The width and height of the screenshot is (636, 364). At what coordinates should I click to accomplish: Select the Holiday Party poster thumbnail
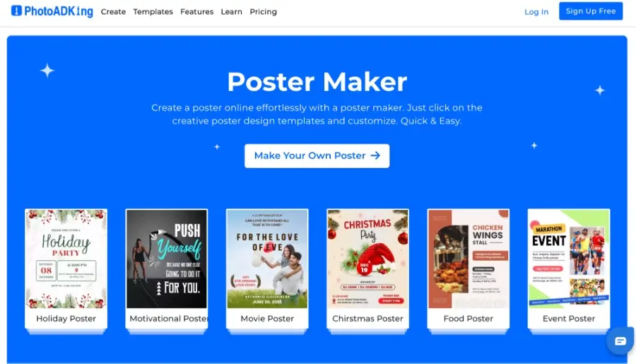click(66, 259)
